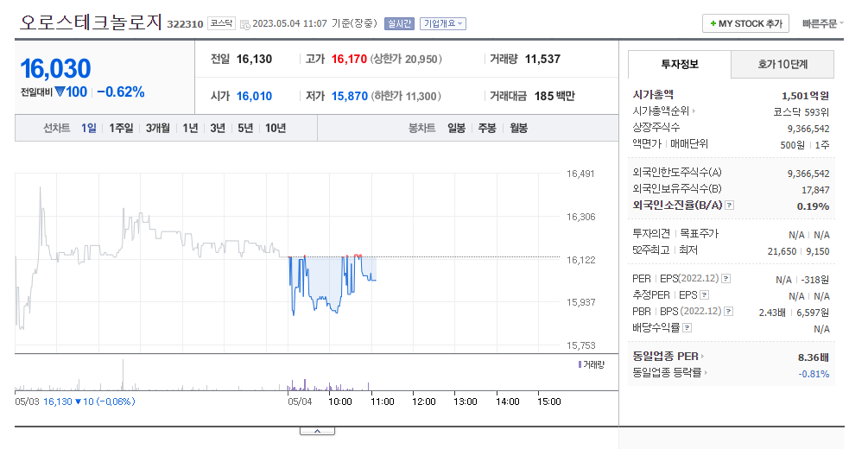Image resolution: width=868 pixels, height=449 pixels.
Task: Expand the 기업개요 dropdown
Action: (x=443, y=23)
